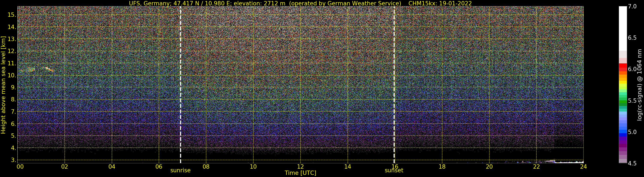Click the time axis tick '16'
The height and width of the screenshot is (177, 644).
point(395,166)
